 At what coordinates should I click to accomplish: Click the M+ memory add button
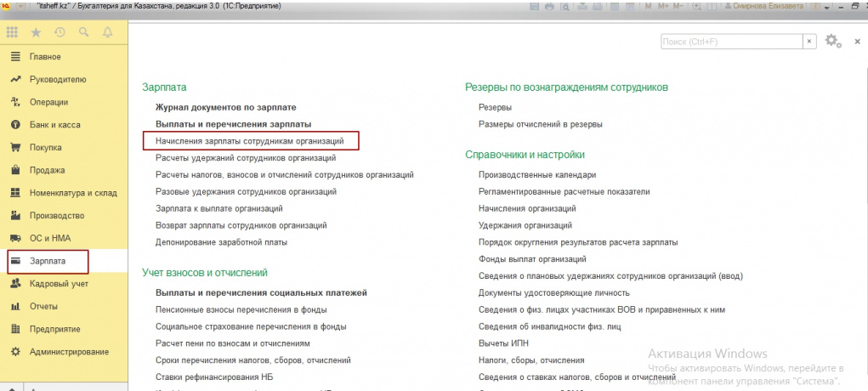coord(663,7)
